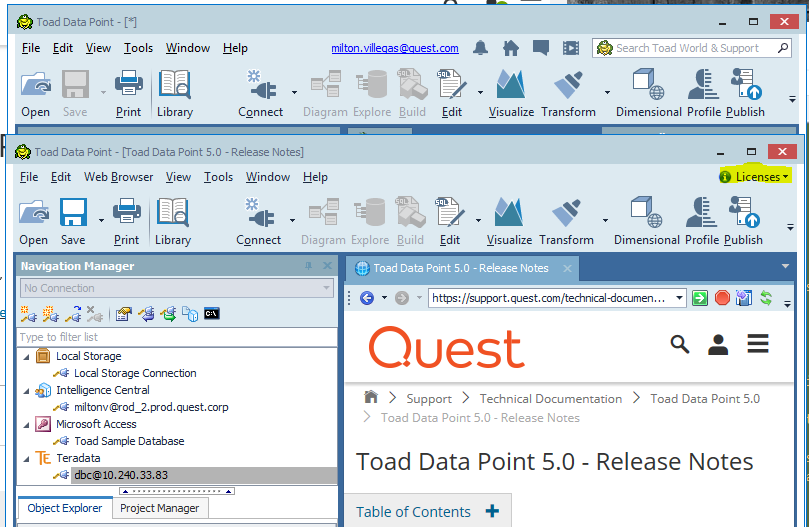Screen dimensions: 809x527
Task: Click the Publish icon in the back window
Action: coord(746,84)
